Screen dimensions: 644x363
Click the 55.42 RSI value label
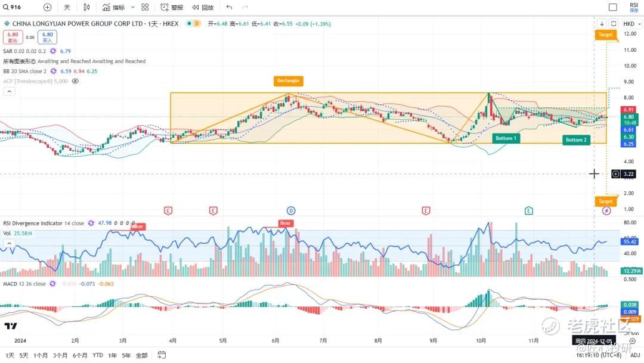point(630,241)
